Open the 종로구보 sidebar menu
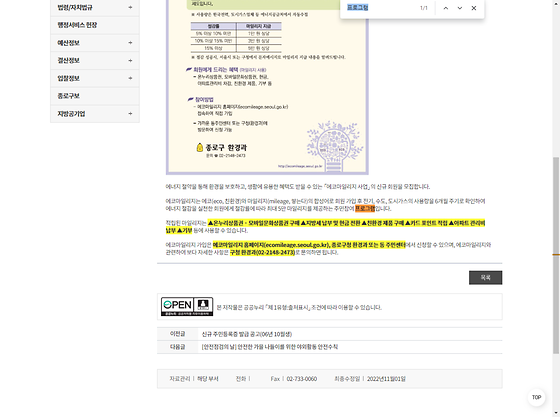 pos(95,96)
